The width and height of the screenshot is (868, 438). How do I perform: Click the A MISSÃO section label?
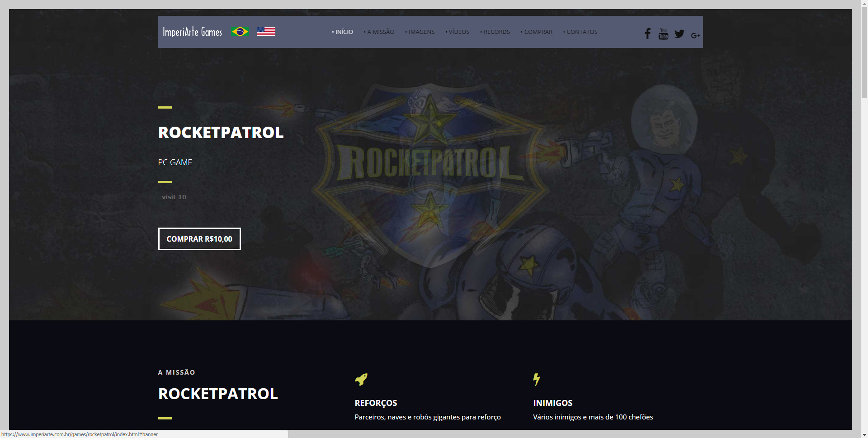[x=177, y=372]
